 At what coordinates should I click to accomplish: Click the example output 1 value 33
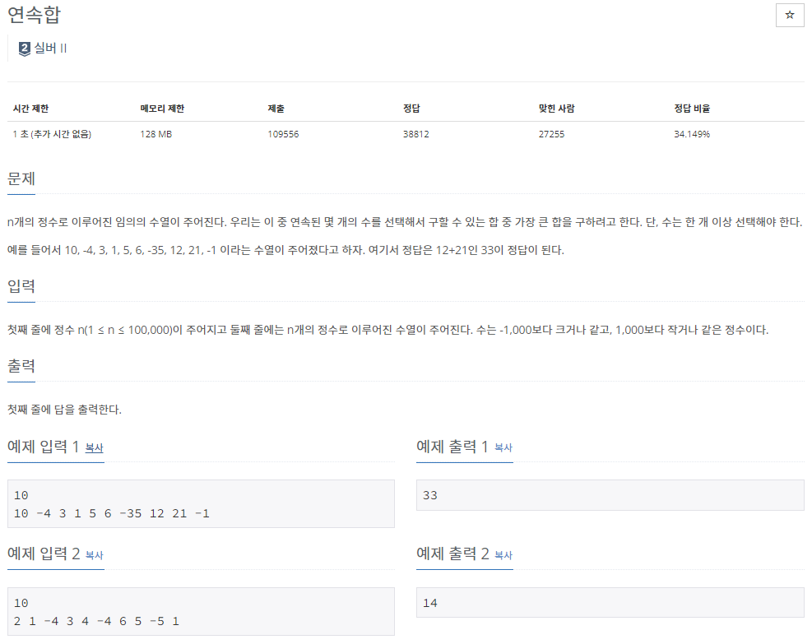point(429,495)
